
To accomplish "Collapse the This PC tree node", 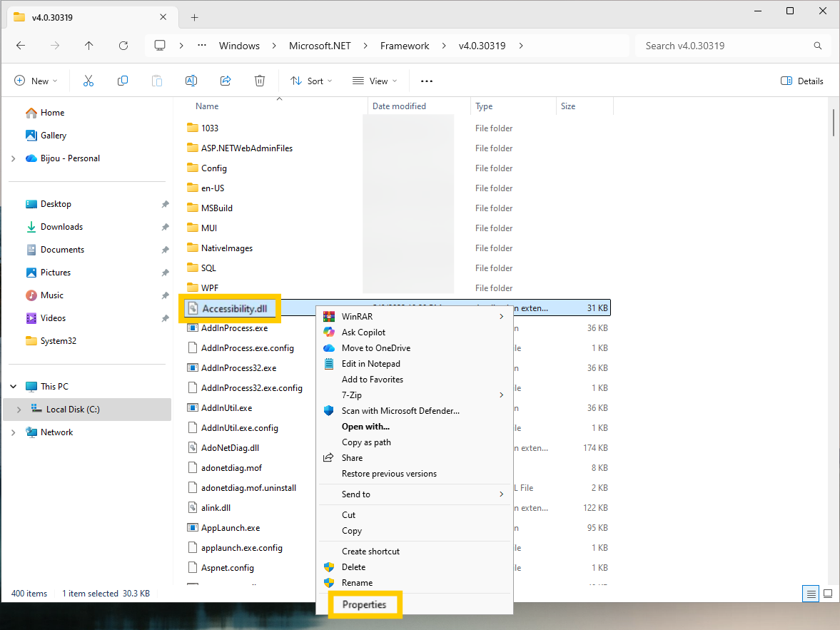I will click(x=14, y=386).
